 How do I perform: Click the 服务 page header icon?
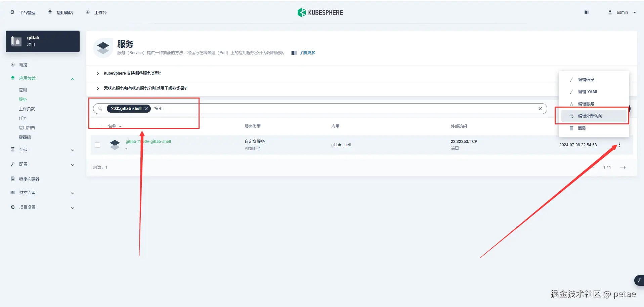(103, 48)
